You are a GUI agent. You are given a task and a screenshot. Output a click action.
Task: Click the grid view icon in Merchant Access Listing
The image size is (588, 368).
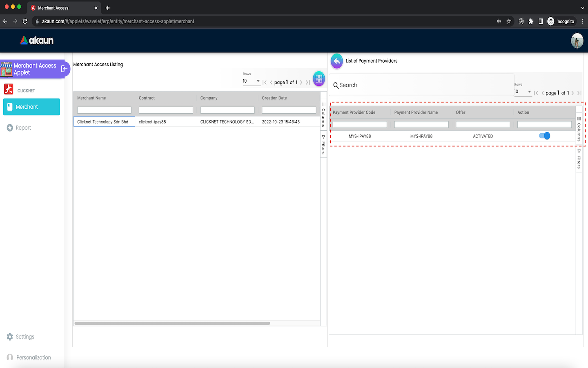click(x=318, y=79)
